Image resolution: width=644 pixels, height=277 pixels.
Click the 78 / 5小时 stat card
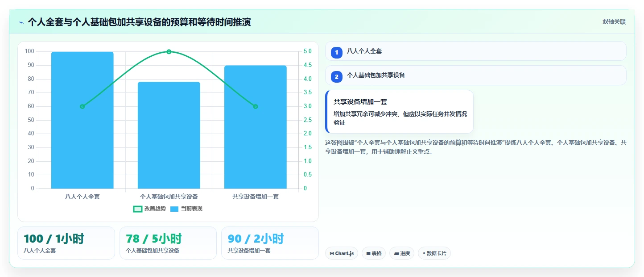[x=168, y=243]
